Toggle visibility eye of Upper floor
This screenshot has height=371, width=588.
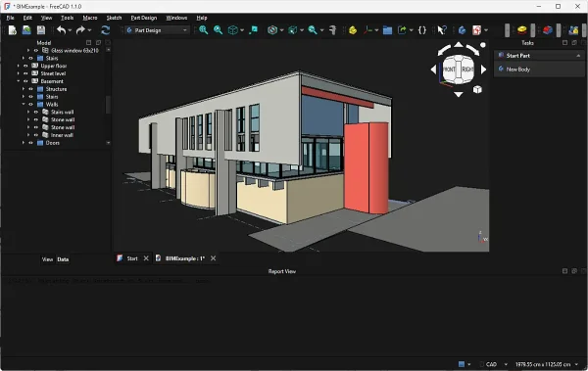pos(25,66)
